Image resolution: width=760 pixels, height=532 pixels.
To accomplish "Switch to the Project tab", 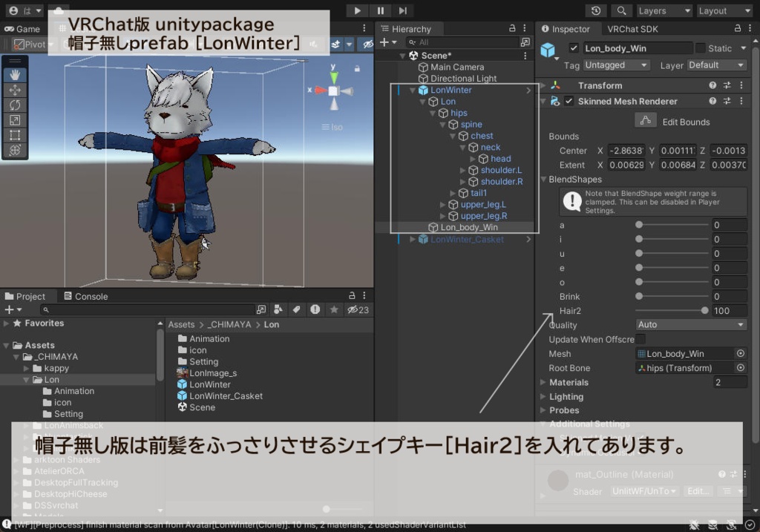I will 24,296.
